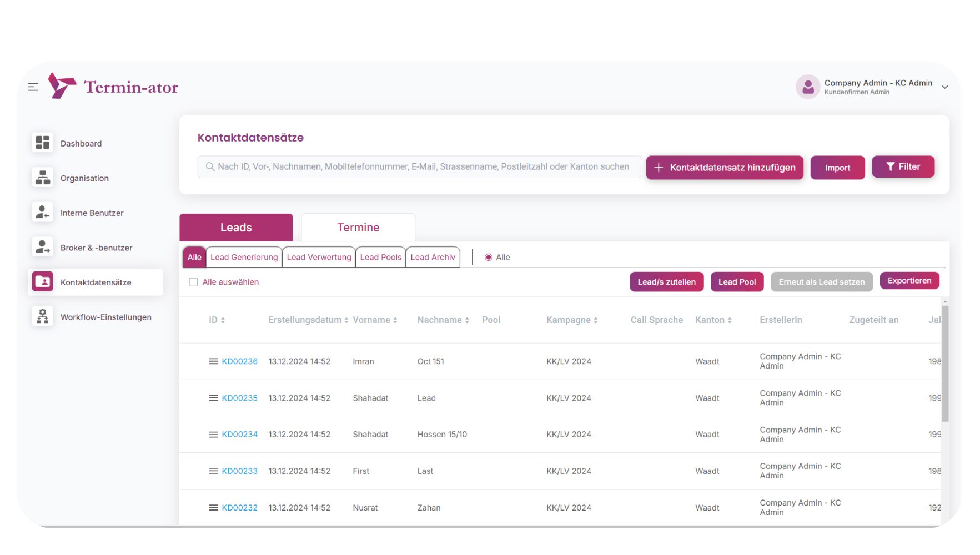Select the Lead Archiv sub-tab
The width and height of the screenshot is (980, 555).
click(x=433, y=258)
